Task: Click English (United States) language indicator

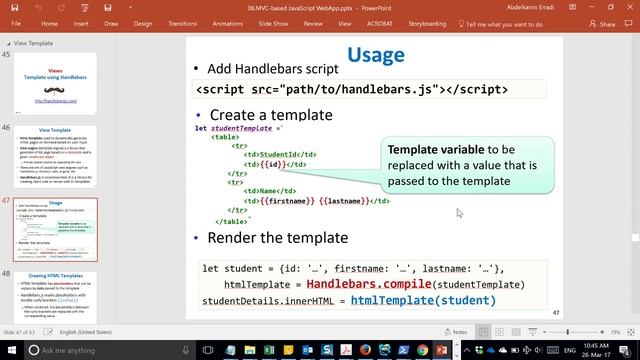Action: [x=86, y=332]
